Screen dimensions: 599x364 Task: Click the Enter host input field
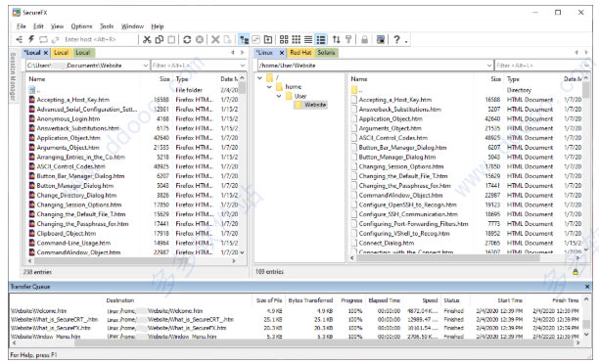(x=100, y=39)
